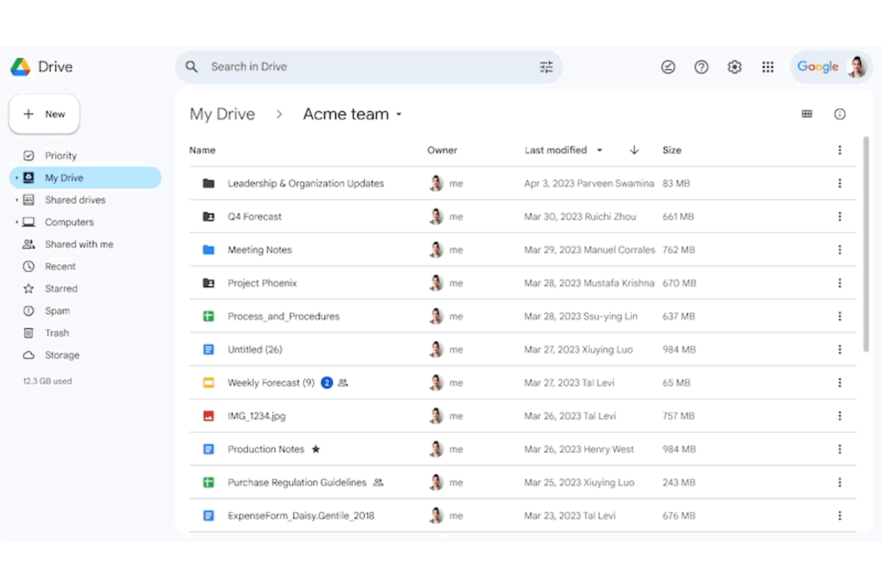Open the Last modified sort dropdown
This screenshot has width=882, height=588.
click(600, 150)
